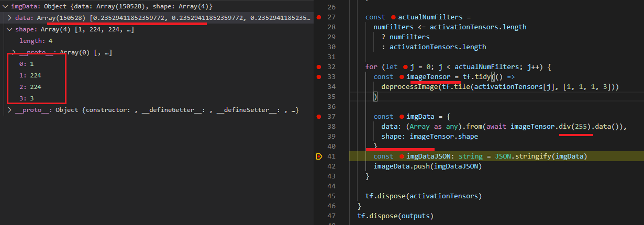Click inline breakpoint dot before imgDataJSON
This screenshot has width=644, height=225.
click(x=402, y=156)
